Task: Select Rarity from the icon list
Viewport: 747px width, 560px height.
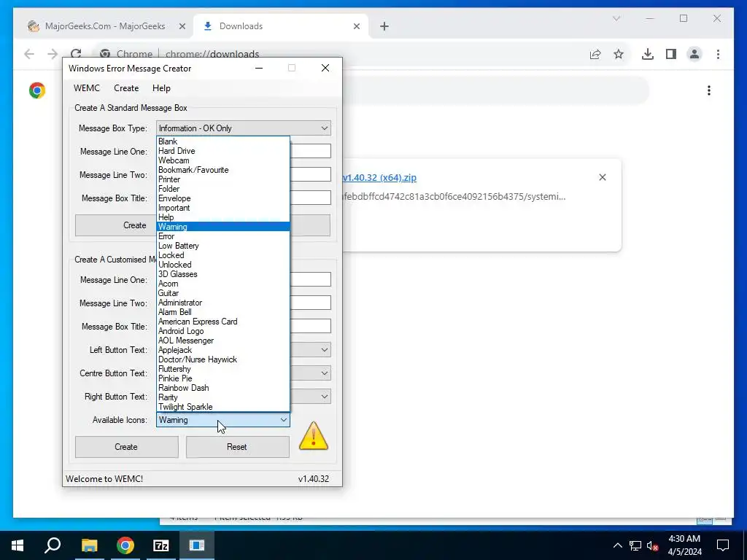Action: coord(223,397)
